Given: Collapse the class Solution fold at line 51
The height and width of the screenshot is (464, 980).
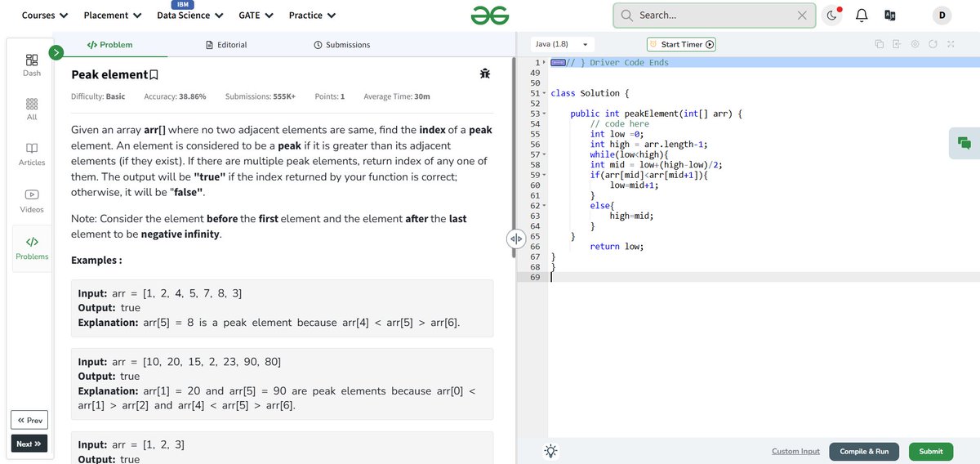Looking at the screenshot, I should click(544, 93).
